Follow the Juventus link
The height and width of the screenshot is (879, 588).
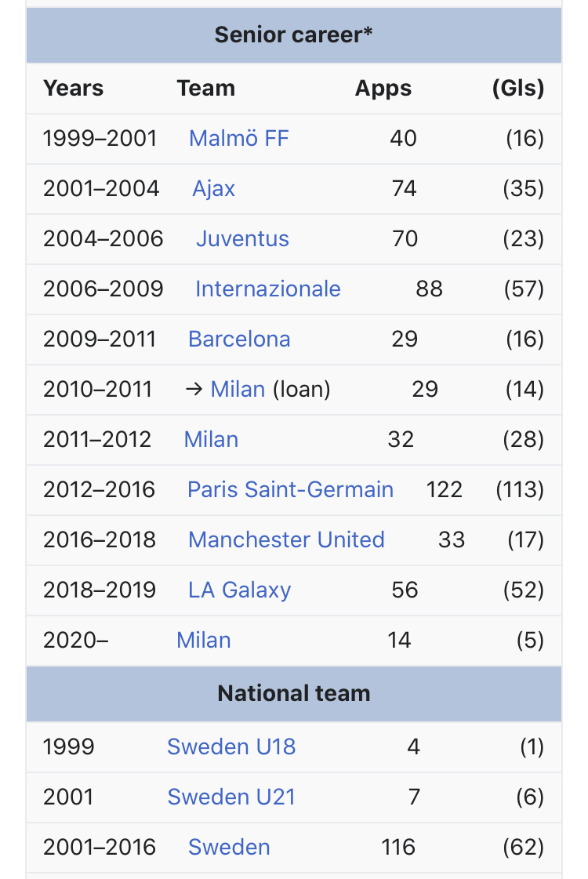point(242,239)
